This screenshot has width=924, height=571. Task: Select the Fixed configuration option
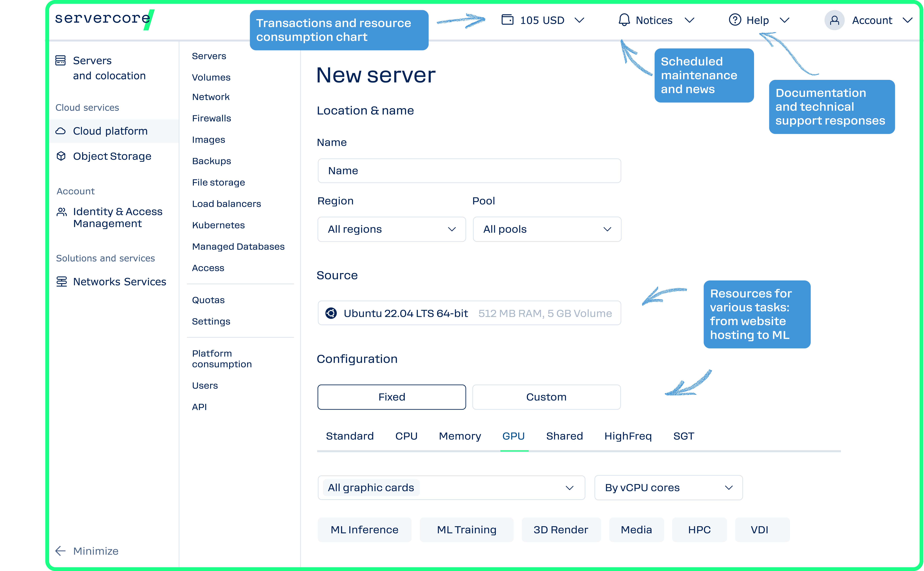pyautogui.click(x=392, y=397)
